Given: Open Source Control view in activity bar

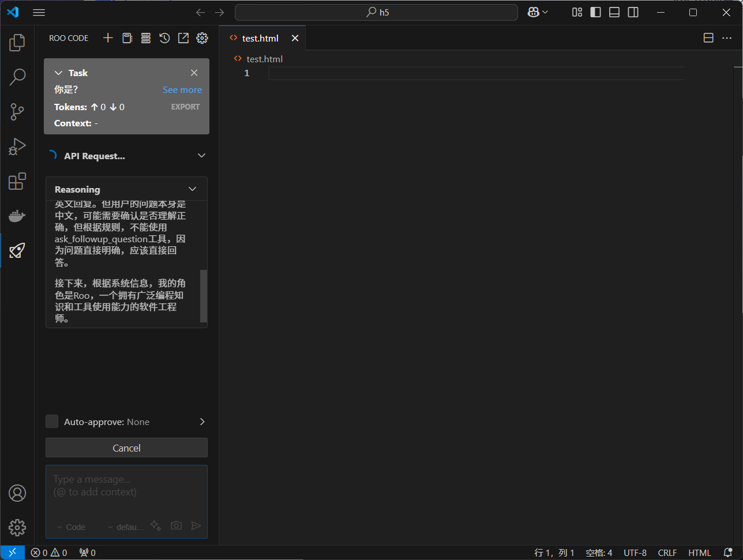Looking at the screenshot, I should (17, 112).
